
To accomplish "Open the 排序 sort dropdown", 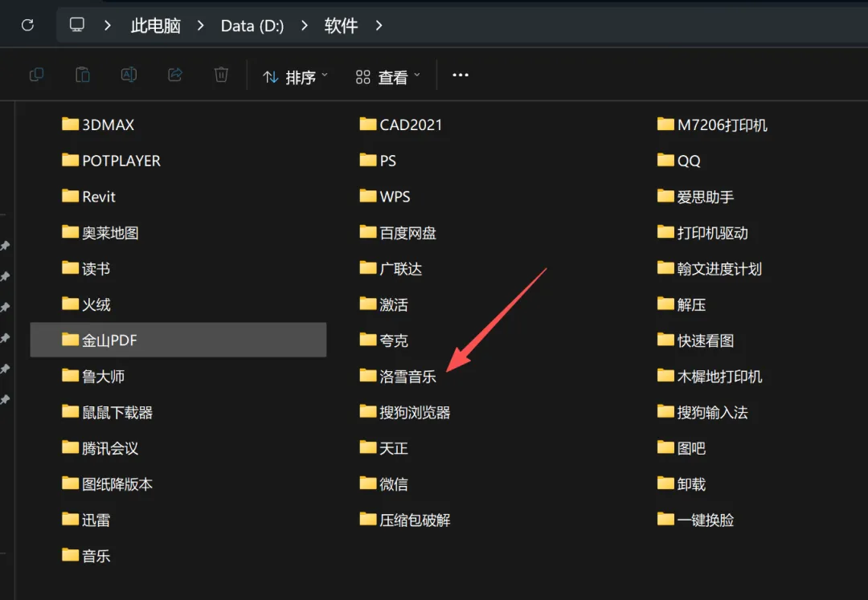I will point(295,77).
